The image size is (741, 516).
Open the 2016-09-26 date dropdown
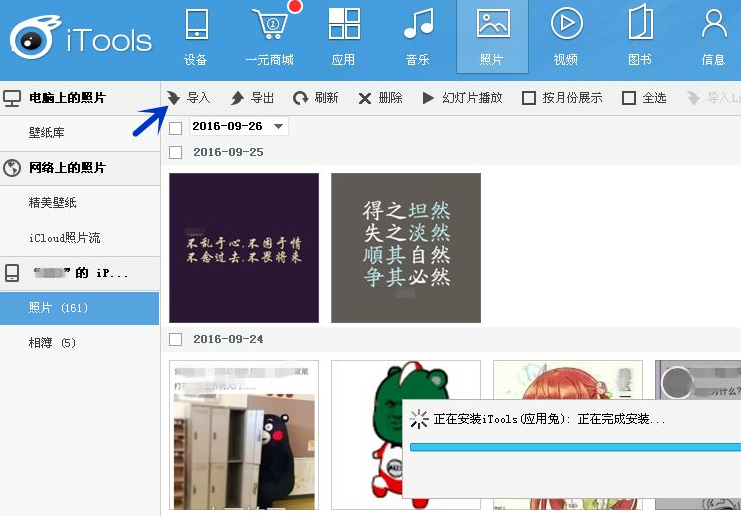[239, 126]
